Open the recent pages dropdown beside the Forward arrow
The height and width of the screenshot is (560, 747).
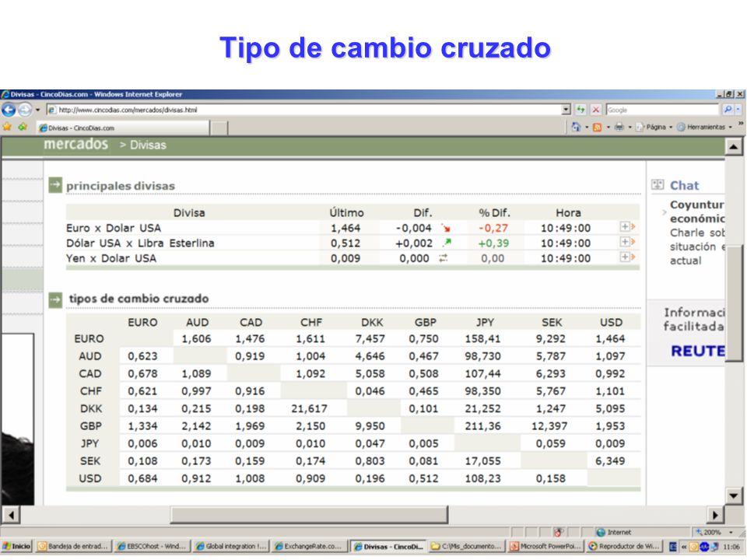coord(37,110)
